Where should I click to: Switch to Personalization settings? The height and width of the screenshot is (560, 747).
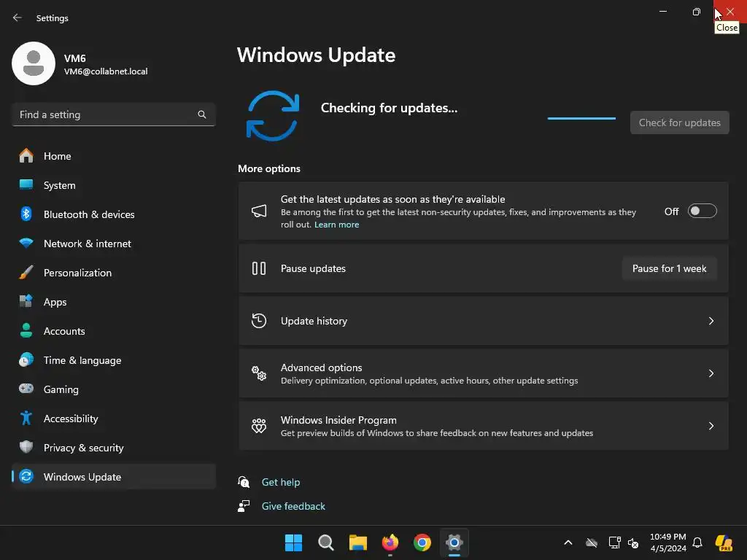pos(113,273)
